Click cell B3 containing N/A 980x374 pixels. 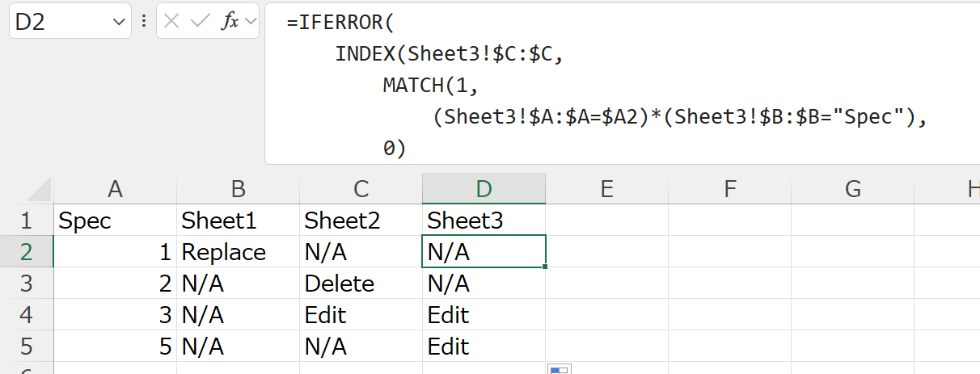(x=238, y=284)
